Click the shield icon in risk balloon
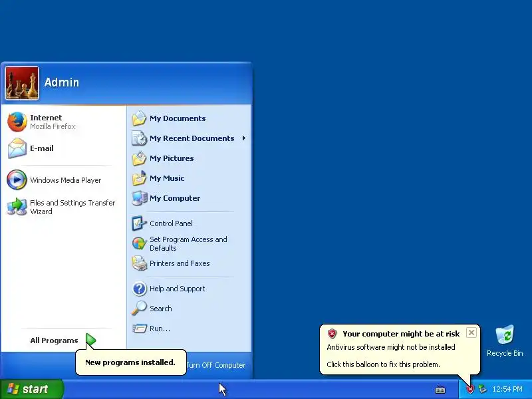The height and width of the screenshot is (399, 532). click(x=332, y=334)
